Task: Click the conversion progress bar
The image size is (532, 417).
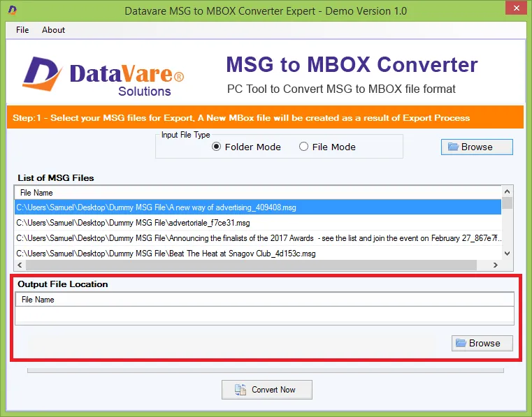Action: click(266, 371)
